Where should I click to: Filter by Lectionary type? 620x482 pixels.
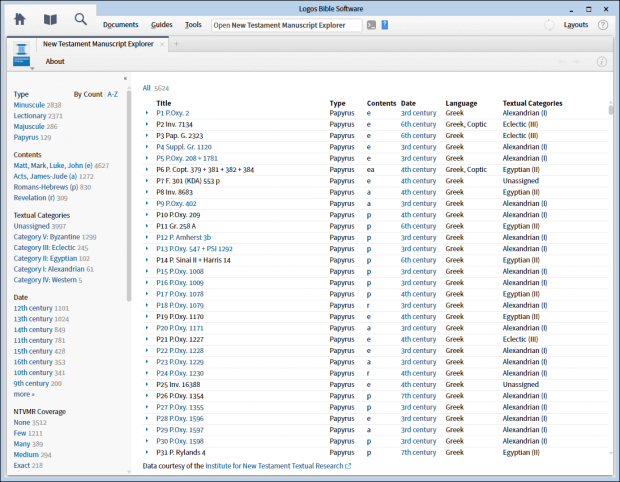click(x=30, y=115)
